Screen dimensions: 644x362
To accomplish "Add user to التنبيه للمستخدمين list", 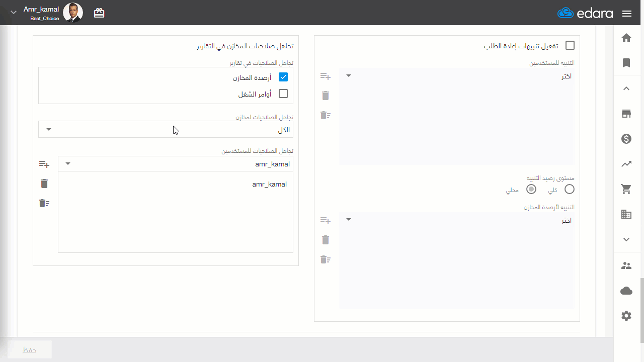I will tap(326, 76).
